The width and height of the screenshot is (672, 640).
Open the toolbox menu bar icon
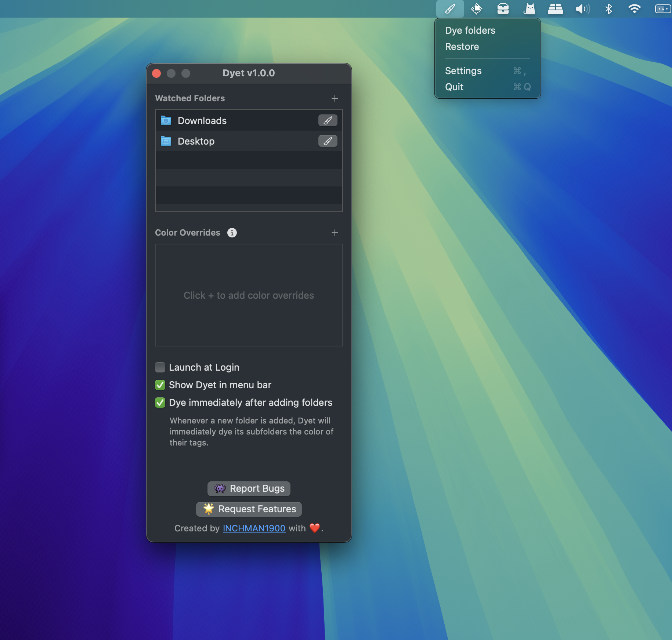(503, 8)
